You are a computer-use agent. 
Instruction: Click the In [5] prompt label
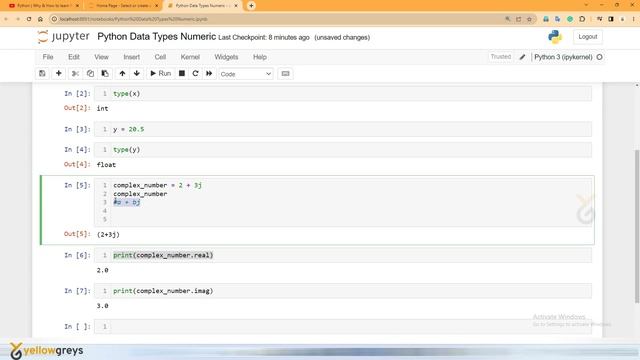click(x=77, y=185)
